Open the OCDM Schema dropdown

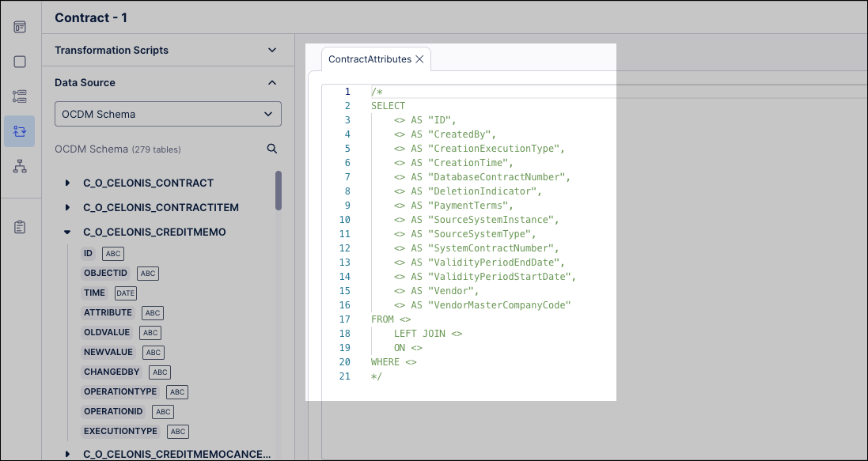pos(168,114)
